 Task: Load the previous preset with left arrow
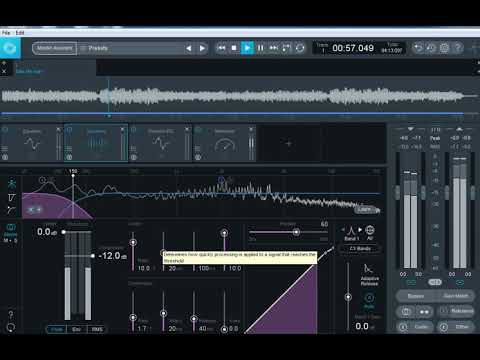click(x=189, y=48)
